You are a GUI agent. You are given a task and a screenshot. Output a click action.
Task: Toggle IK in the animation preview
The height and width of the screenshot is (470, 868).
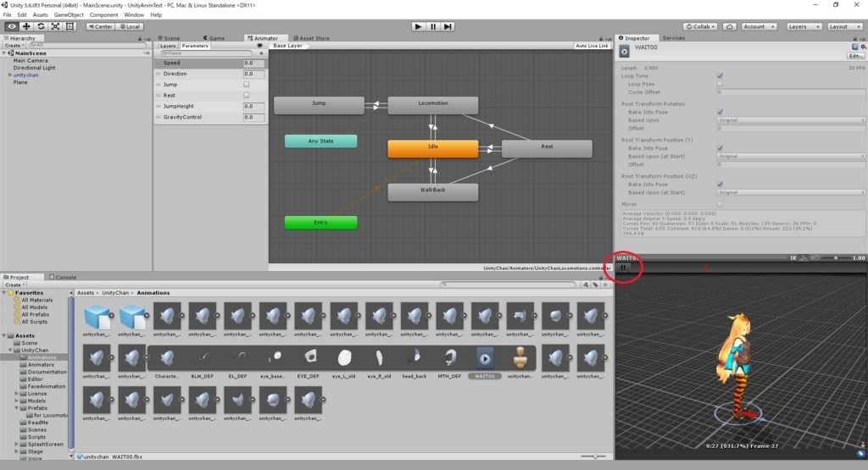793,257
